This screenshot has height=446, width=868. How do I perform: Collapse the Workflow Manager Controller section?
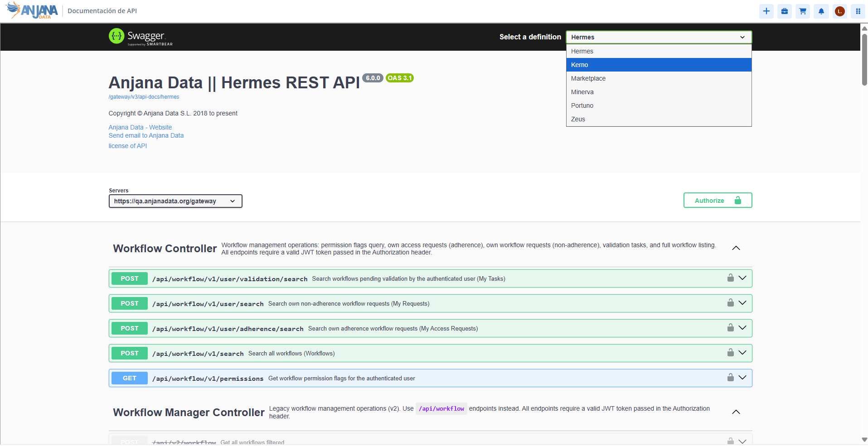[736, 412]
